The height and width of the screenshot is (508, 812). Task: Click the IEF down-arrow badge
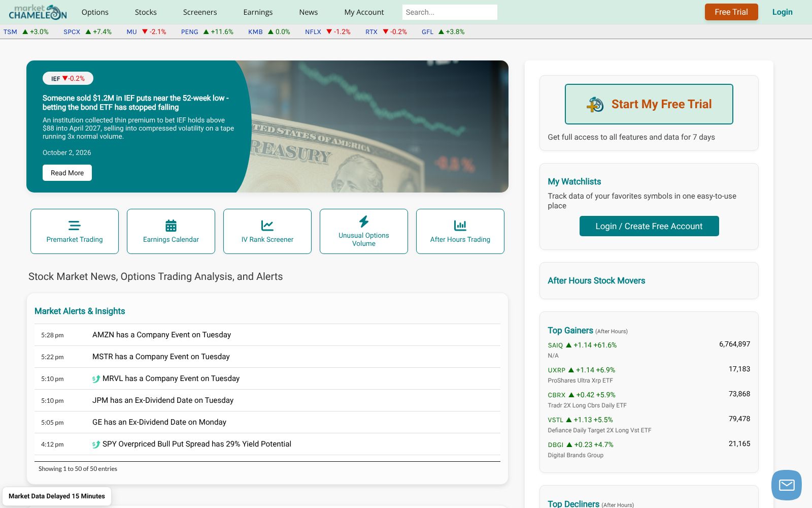point(68,79)
